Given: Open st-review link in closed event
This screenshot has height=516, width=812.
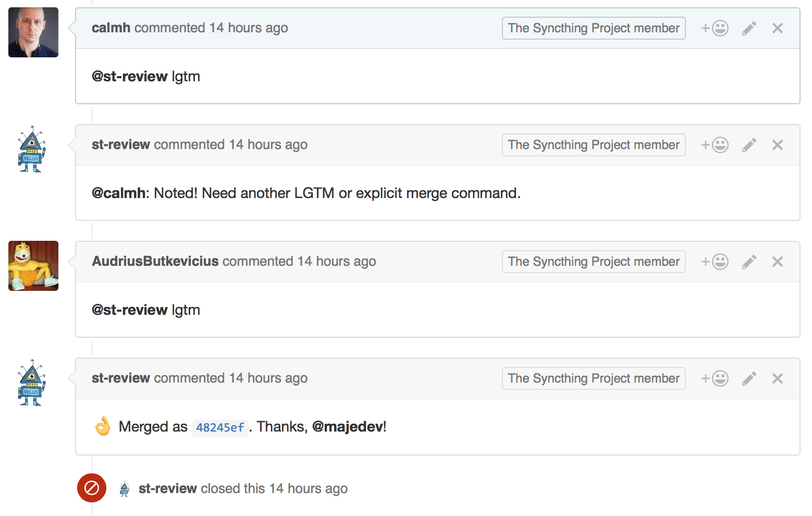Looking at the screenshot, I should [x=167, y=488].
